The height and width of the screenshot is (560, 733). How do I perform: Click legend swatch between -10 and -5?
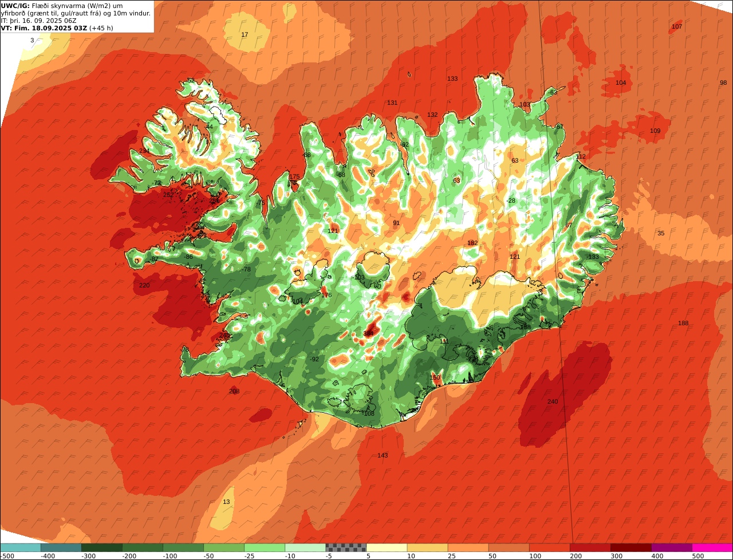point(305,547)
